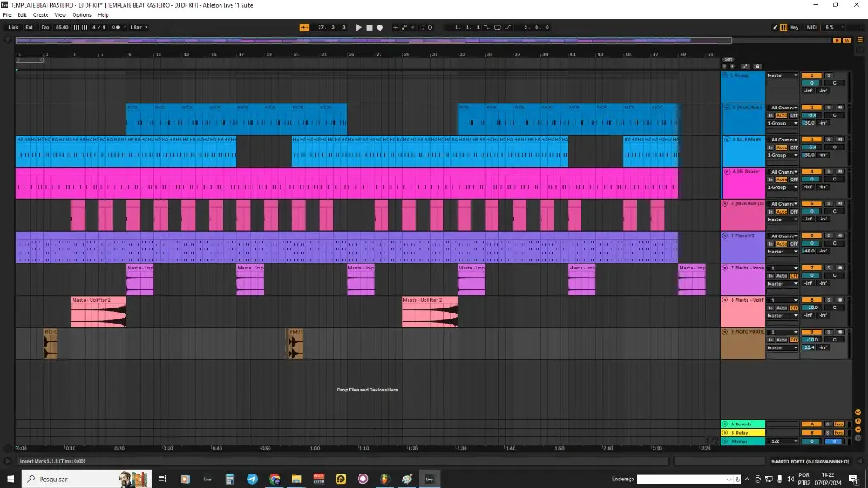Open the Options menu
This screenshot has width=868, height=488.
pyautogui.click(x=82, y=15)
